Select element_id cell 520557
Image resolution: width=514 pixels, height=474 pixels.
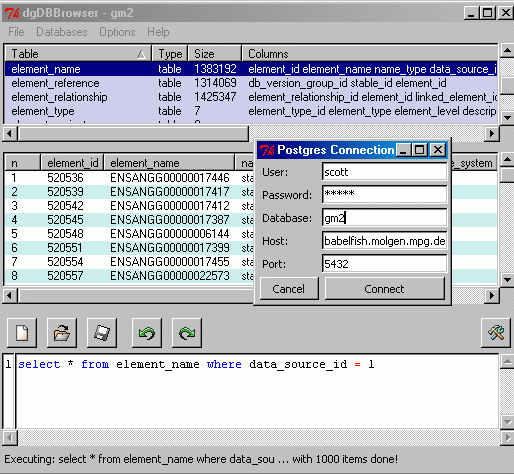click(65, 276)
